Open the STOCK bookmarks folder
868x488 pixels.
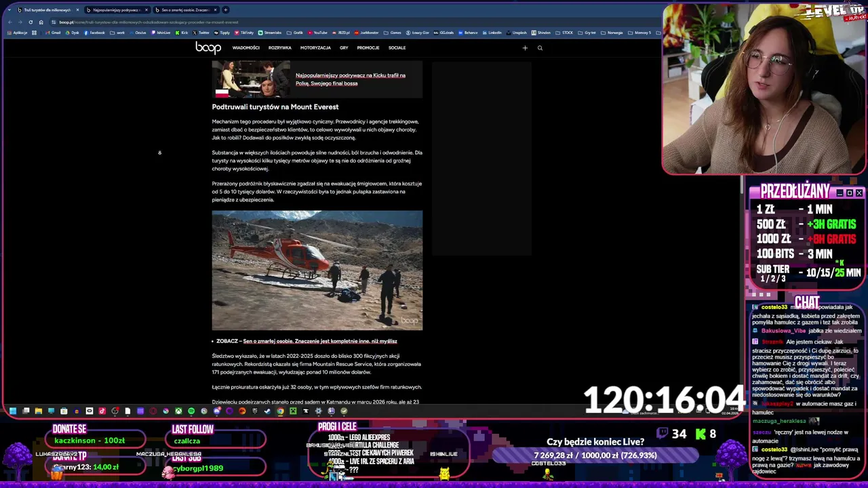coord(564,33)
